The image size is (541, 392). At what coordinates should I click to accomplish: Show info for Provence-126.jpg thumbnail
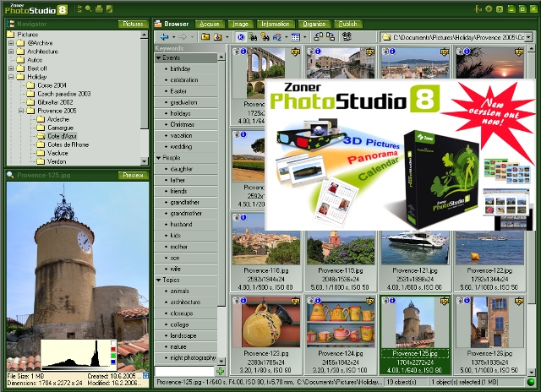click(x=467, y=300)
